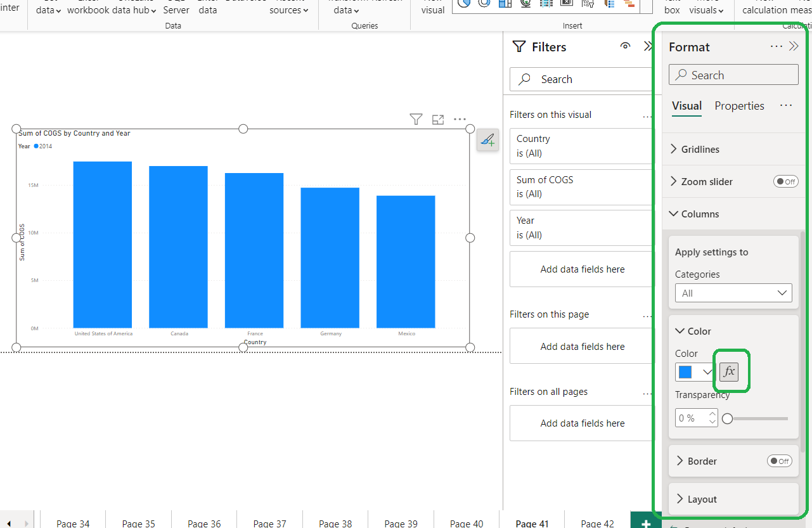Increase Transparency with the up stepper
The width and height of the screenshot is (812, 528).
coord(712,415)
